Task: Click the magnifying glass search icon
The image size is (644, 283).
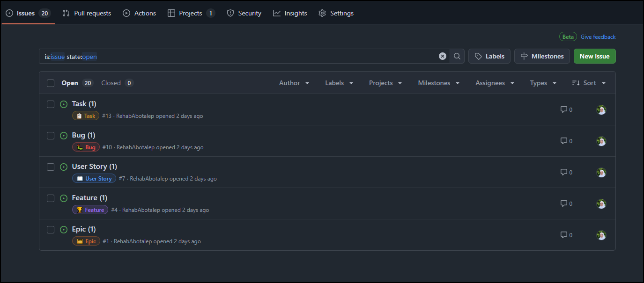Action: pyautogui.click(x=457, y=56)
